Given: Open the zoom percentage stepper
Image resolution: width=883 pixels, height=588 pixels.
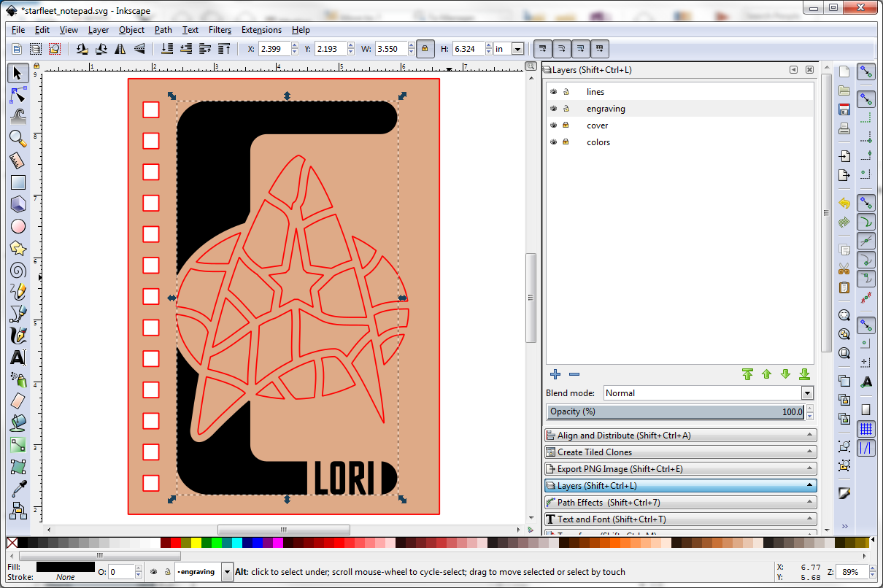Looking at the screenshot, I should pyautogui.click(x=874, y=572).
